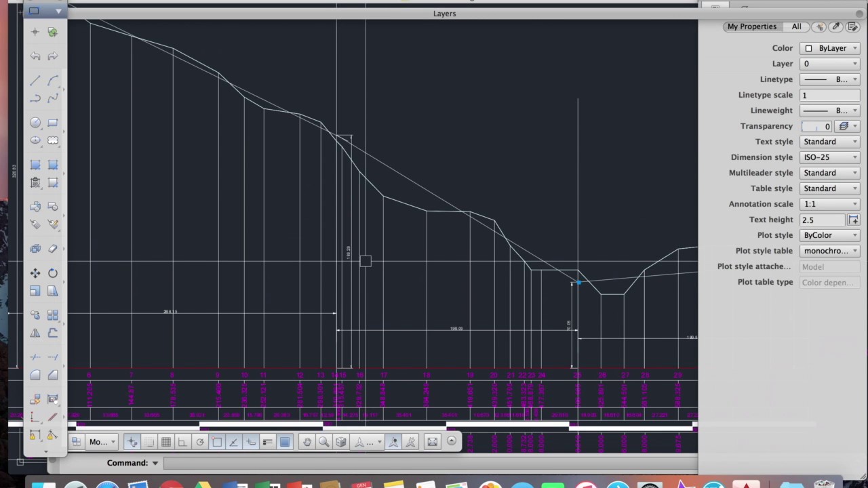The height and width of the screenshot is (488, 868).
Task: Pick the Rotate tool icon
Action: click(x=53, y=273)
